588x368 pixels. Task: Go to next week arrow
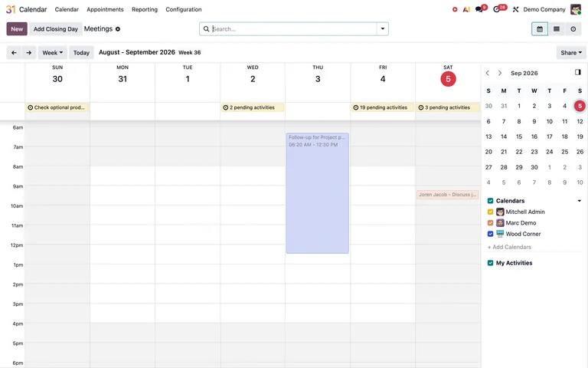(29, 53)
